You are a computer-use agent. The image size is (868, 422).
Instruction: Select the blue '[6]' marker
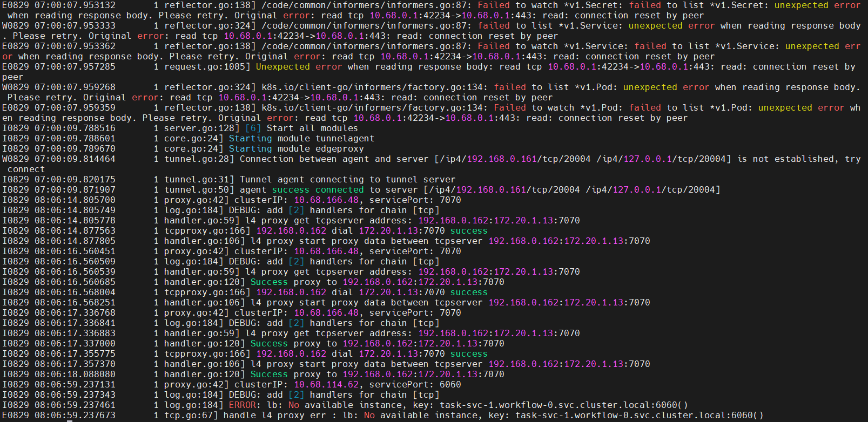(253, 128)
